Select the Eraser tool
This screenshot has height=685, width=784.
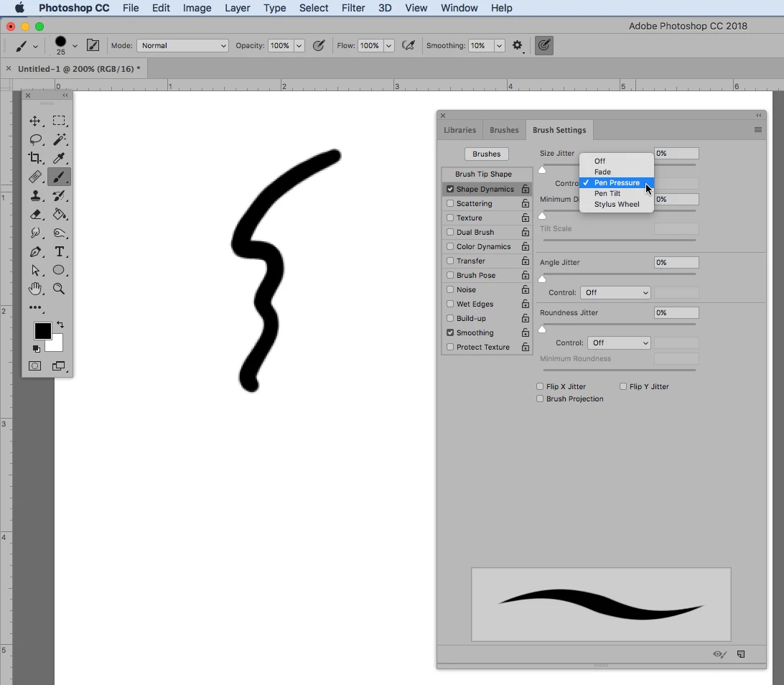pos(35,214)
